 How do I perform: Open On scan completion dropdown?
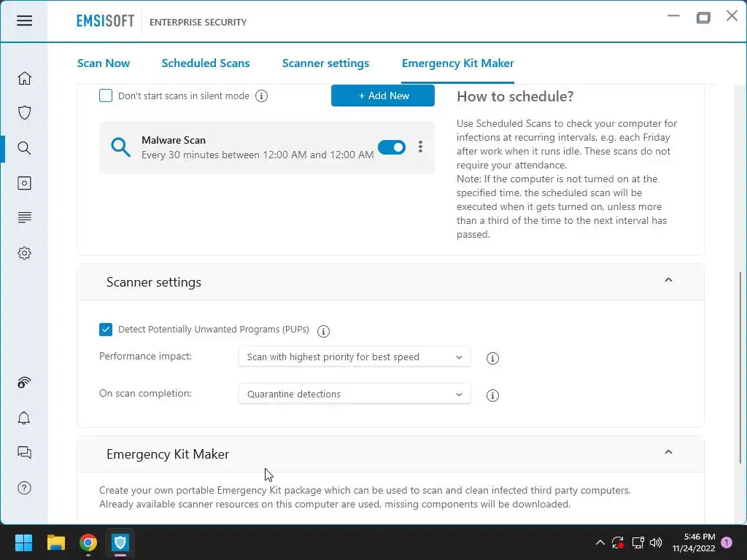(354, 394)
